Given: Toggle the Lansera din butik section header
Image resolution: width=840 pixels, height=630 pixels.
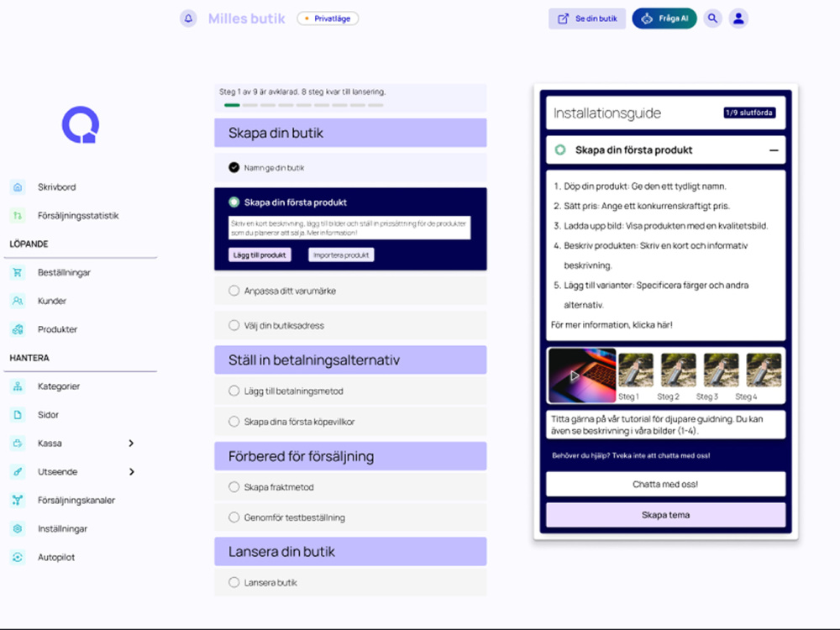Looking at the screenshot, I should 350,552.
